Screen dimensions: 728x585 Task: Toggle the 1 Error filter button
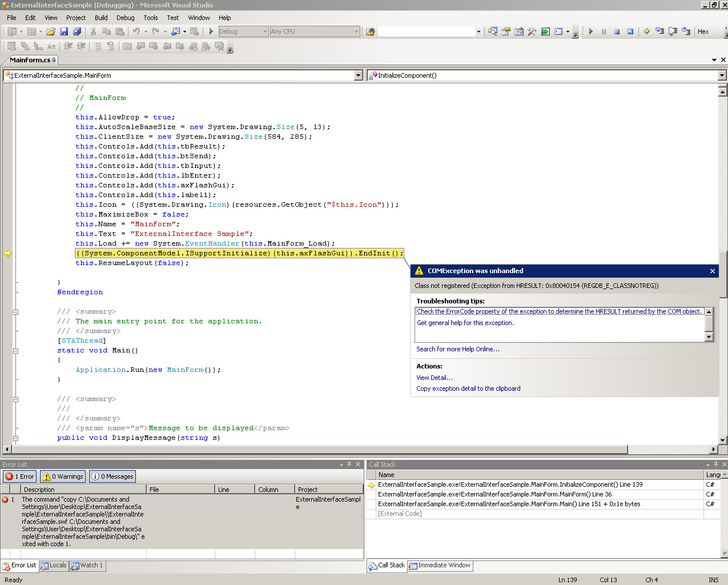click(20, 476)
